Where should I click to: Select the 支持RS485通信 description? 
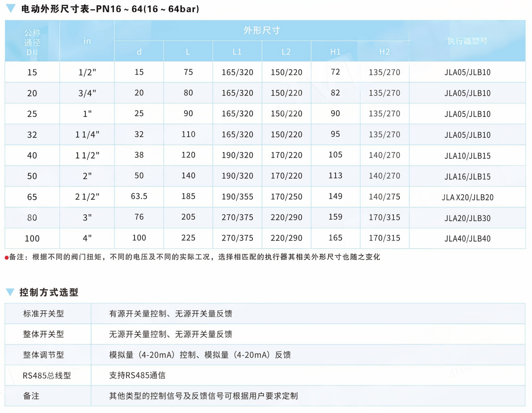coord(137,375)
